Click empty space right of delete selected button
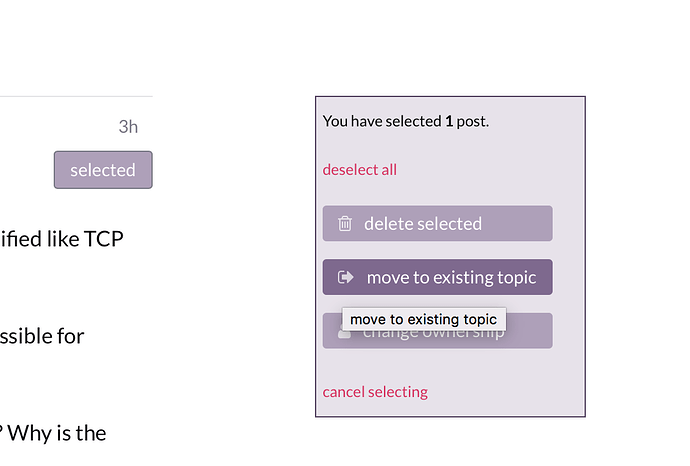The height and width of the screenshot is (466, 690). pos(567,224)
